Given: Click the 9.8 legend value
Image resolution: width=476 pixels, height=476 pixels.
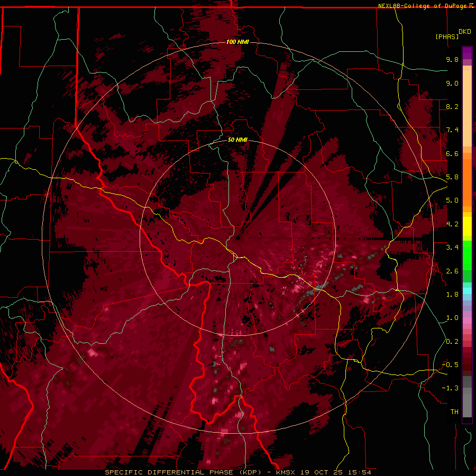Looking at the screenshot, I should coord(452,59).
